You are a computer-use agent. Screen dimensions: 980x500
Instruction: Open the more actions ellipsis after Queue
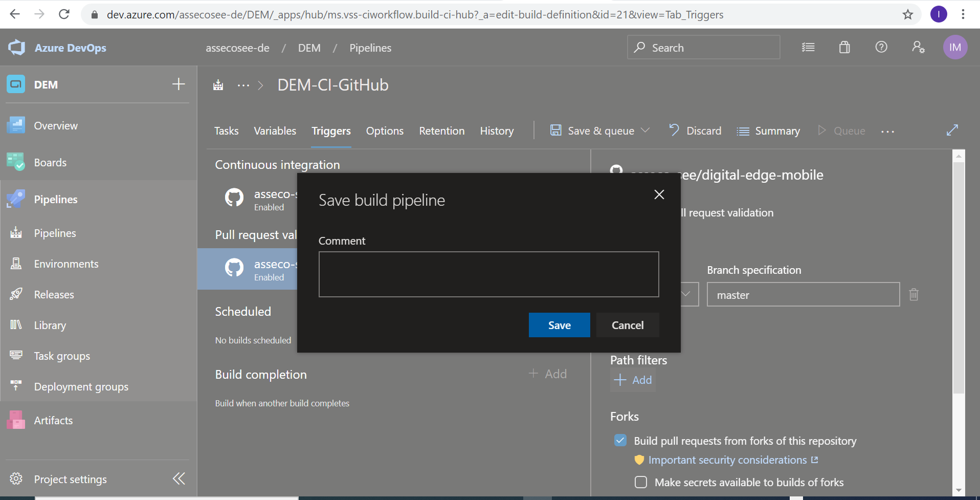(x=887, y=132)
